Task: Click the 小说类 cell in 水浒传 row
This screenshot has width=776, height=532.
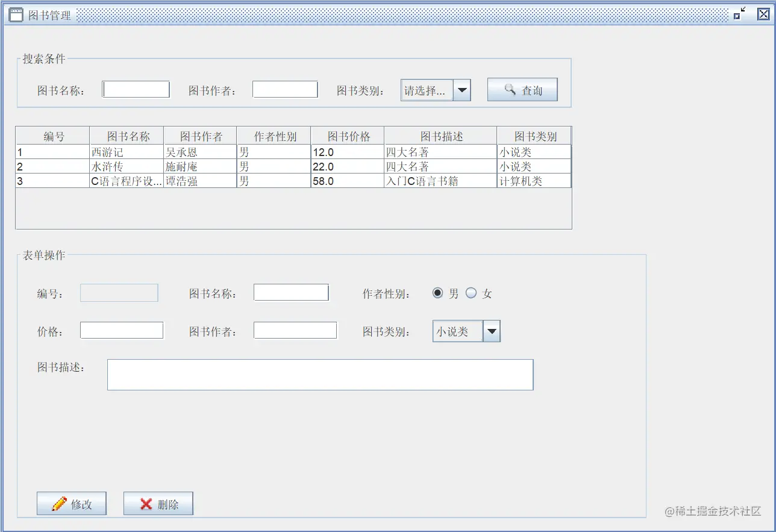Action: 534,166
